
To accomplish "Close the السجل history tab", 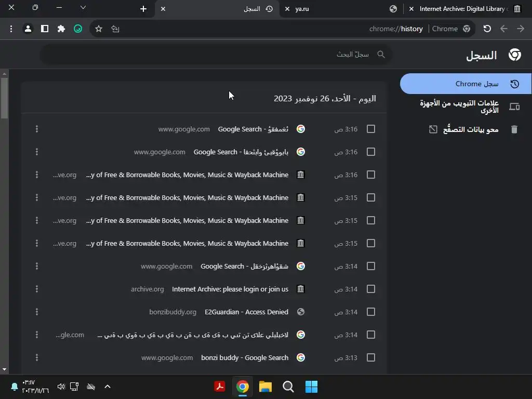I will click(163, 9).
